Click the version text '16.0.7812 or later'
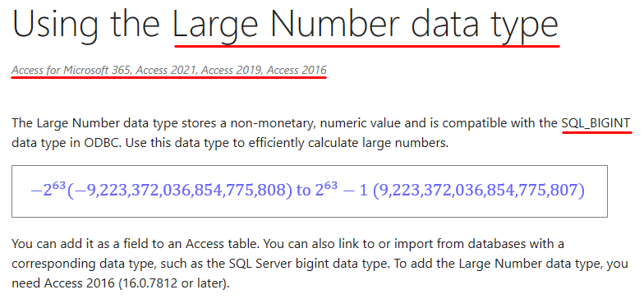This screenshot has height=308, width=644. tap(172, 283)
